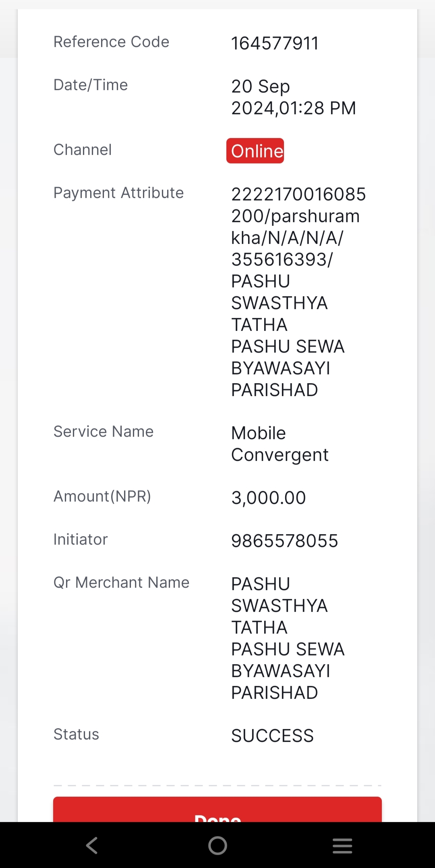Select the Mobile Convergent service value
The image size is (435, 868).
(x=280, y=444)
